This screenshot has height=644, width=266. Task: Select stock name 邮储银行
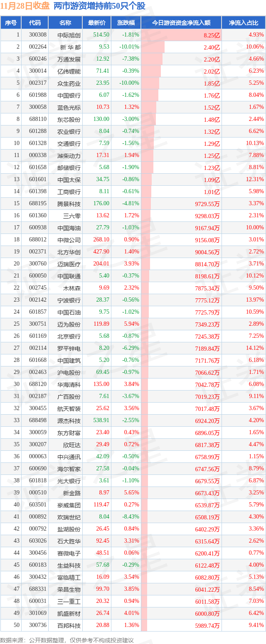(x=69, y=168)
